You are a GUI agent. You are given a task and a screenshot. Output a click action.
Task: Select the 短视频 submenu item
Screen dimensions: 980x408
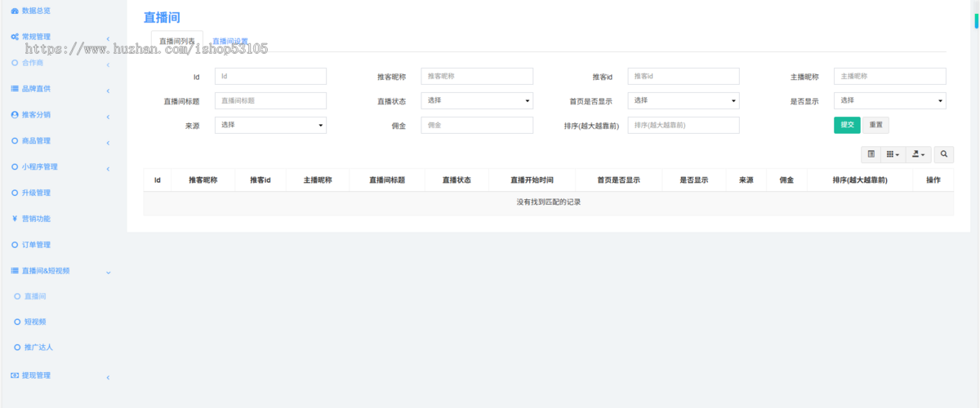click(x=35, y=322)
